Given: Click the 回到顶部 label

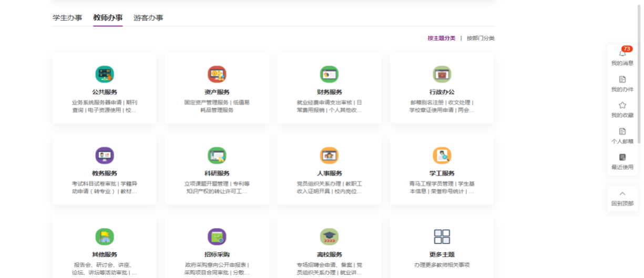Looking at the screenshot, I should coord(622,203).
